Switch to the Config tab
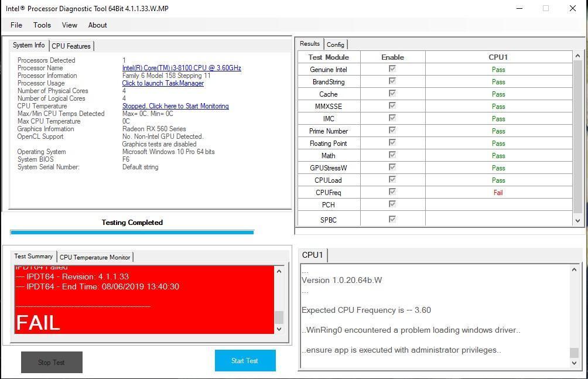 coord(335,45)
